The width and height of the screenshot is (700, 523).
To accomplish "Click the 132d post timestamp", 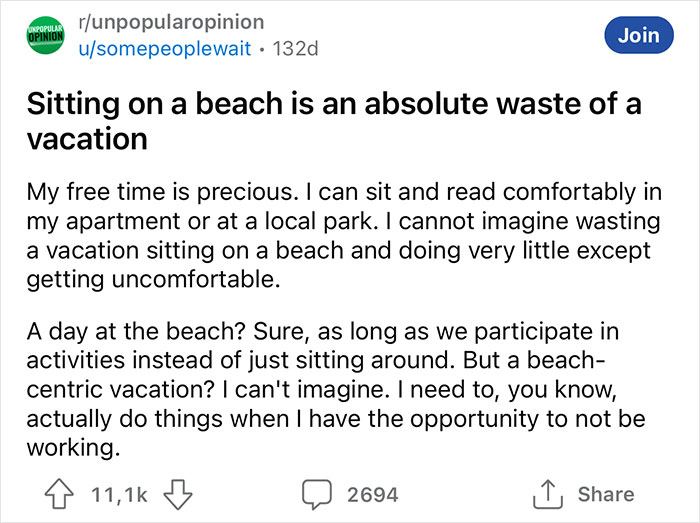I will (x=295, y=49).
